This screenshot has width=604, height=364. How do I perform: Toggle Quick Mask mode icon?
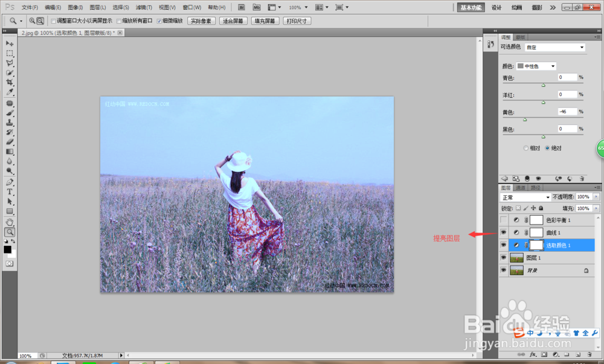pos(10,264)
